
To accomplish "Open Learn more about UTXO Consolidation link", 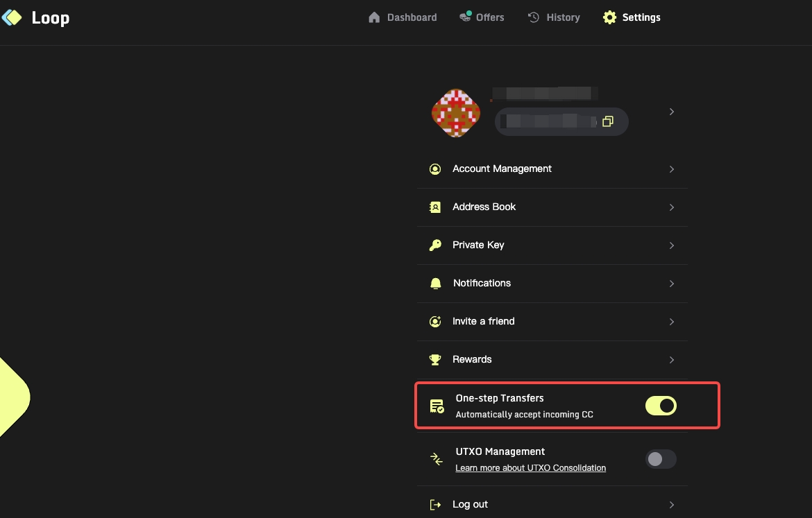I will [530, 468].
